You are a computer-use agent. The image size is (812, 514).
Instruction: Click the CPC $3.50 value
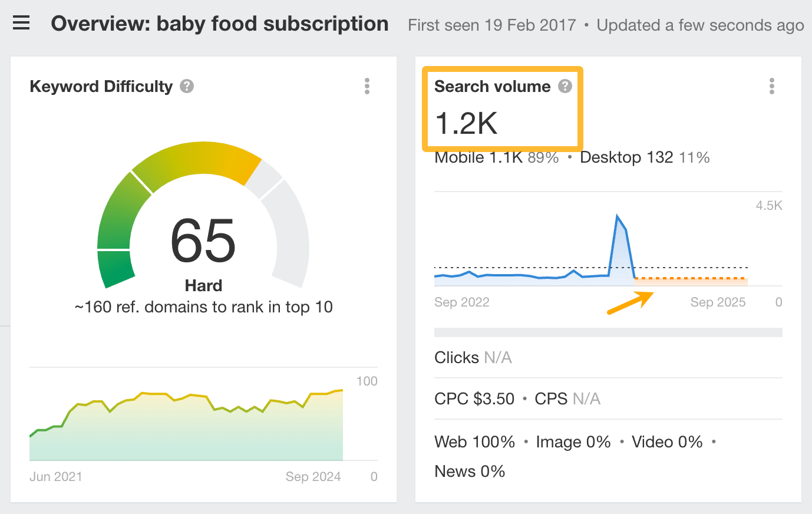[x=474, y=399]
